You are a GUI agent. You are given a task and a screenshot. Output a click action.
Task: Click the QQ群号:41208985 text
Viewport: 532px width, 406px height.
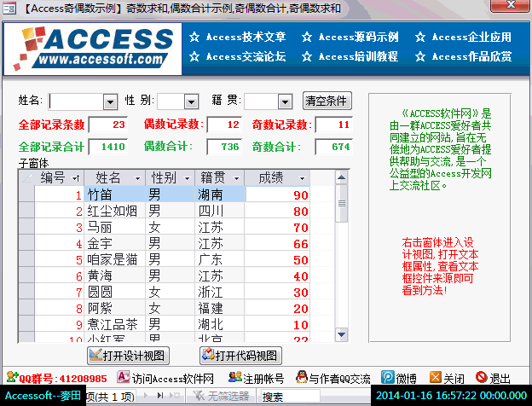(63, 378)
